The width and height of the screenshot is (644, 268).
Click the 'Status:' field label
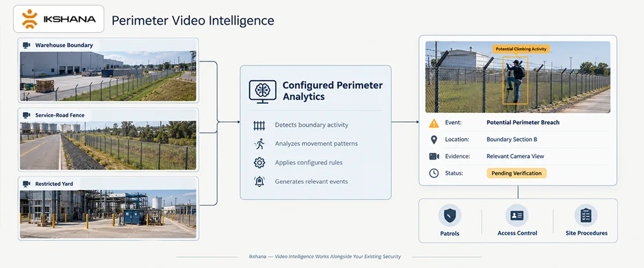(455, 173)
